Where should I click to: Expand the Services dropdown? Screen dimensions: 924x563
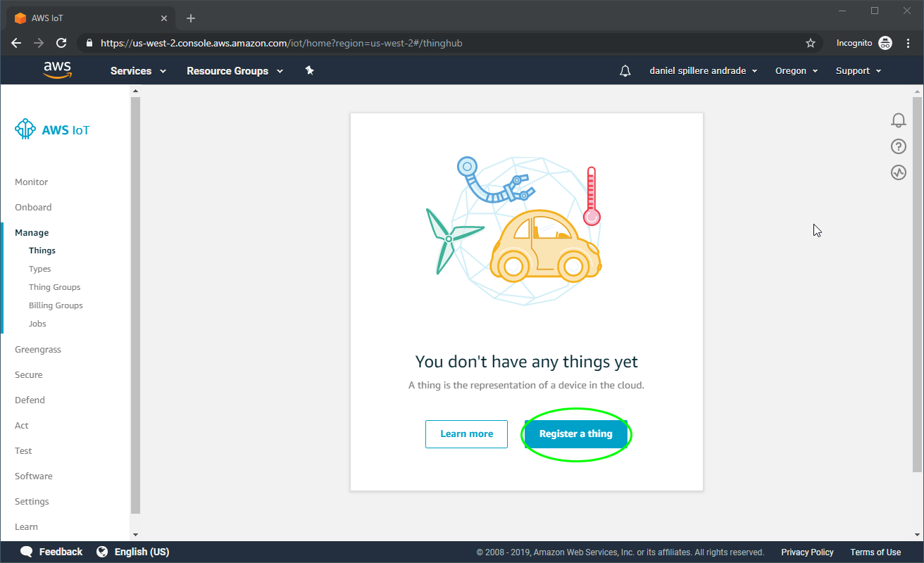tap(138, 71)
